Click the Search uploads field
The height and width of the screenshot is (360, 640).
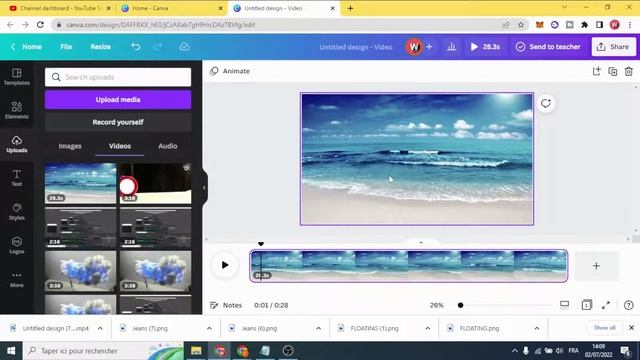pos(118,77)
